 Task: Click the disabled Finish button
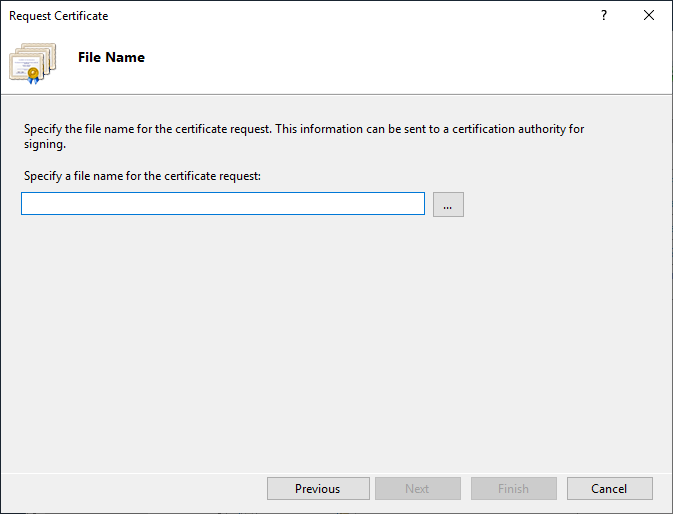513,489
